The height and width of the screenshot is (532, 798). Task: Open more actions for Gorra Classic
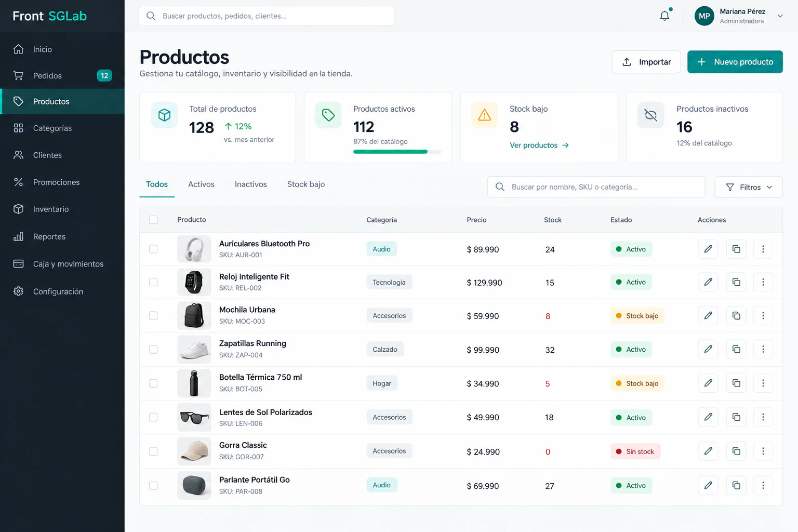(x=763, y=451)
